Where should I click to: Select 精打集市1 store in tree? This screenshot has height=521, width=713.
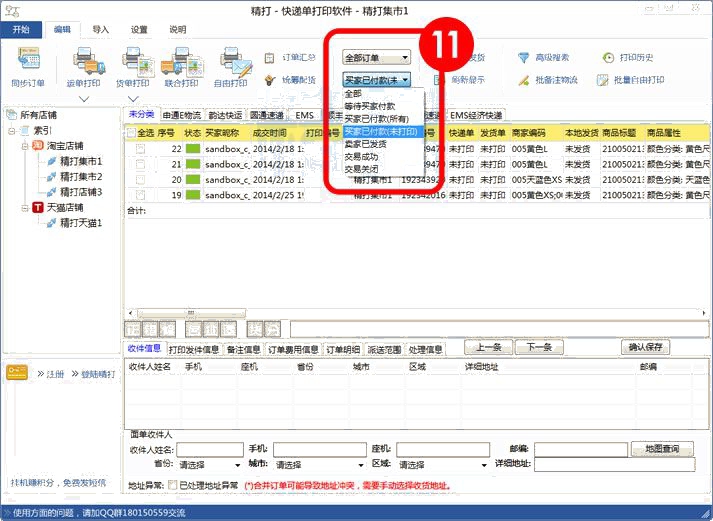pos(81,161)
